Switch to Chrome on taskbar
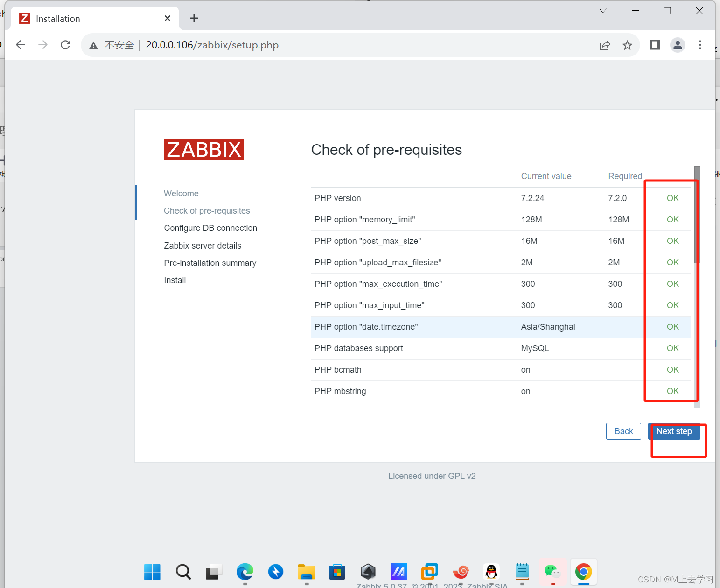 click(584, 572)
